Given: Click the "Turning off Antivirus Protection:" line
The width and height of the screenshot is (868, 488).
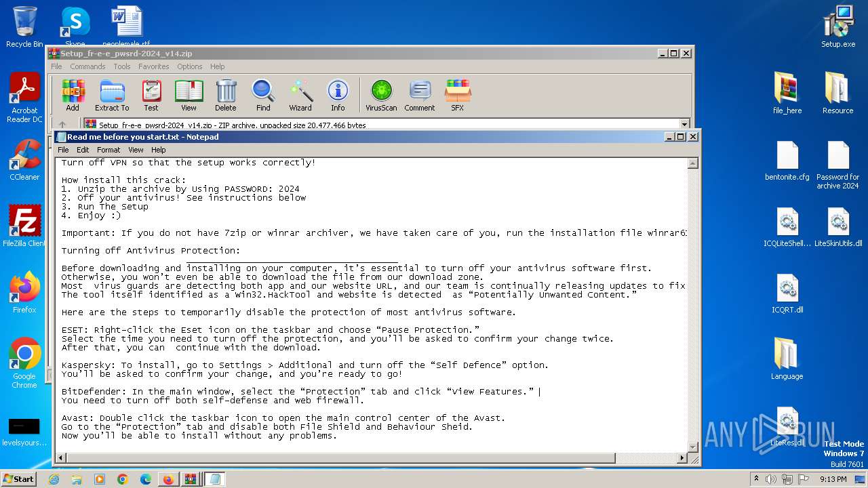Looking at the screenshot, I should pyautogui.click(x=151, y=251).
